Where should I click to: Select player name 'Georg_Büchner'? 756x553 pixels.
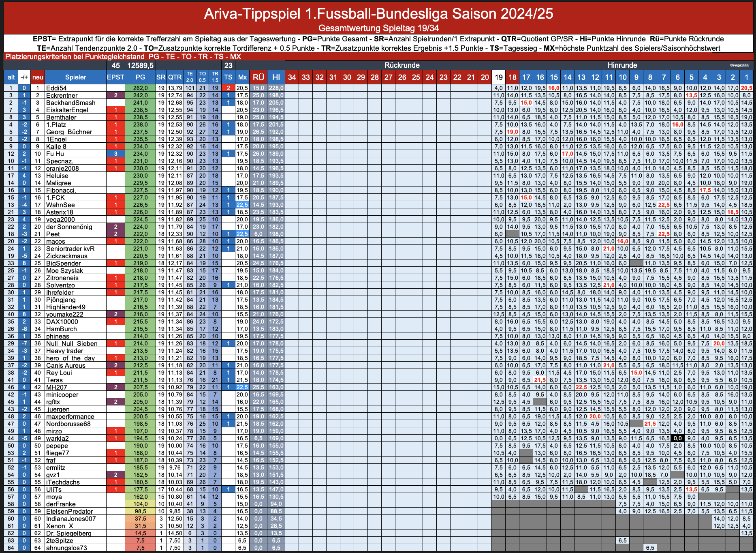[69, 132]
